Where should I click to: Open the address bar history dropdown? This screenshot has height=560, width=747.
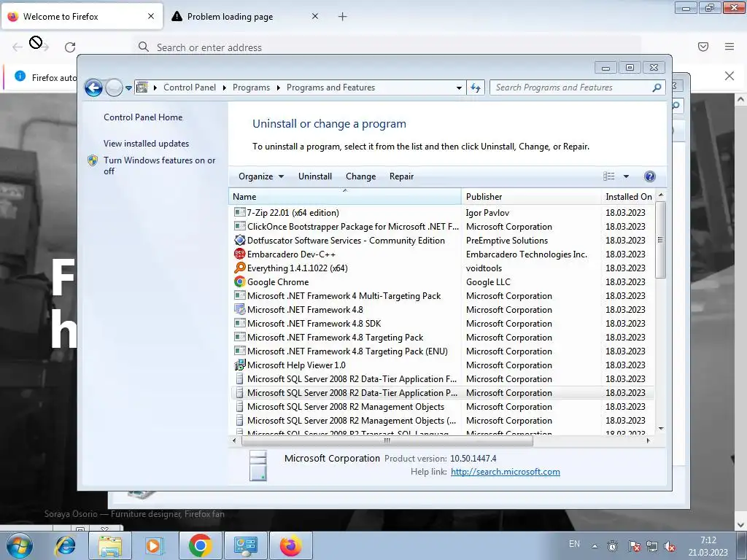pyautogui.click(x=459, y=88)
